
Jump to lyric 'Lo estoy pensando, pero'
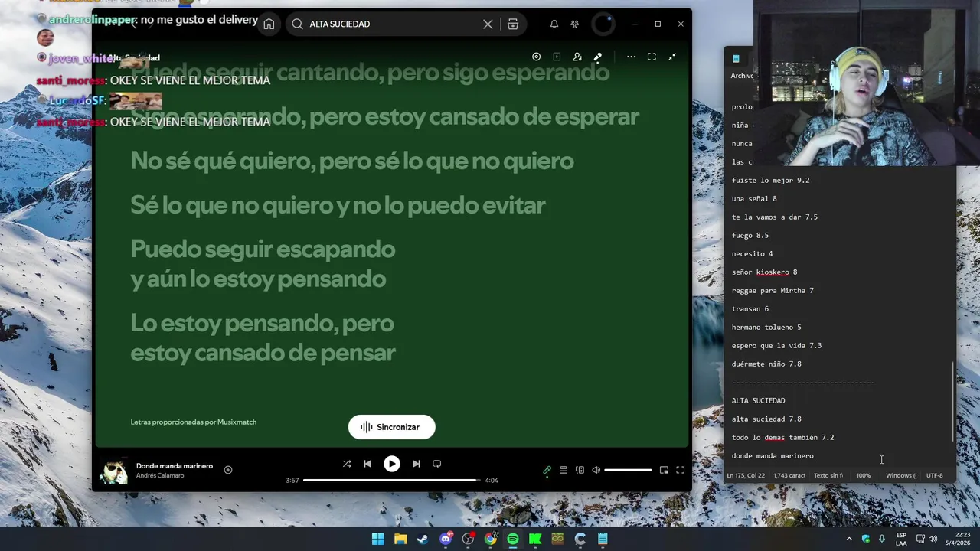tap(262, 323)
